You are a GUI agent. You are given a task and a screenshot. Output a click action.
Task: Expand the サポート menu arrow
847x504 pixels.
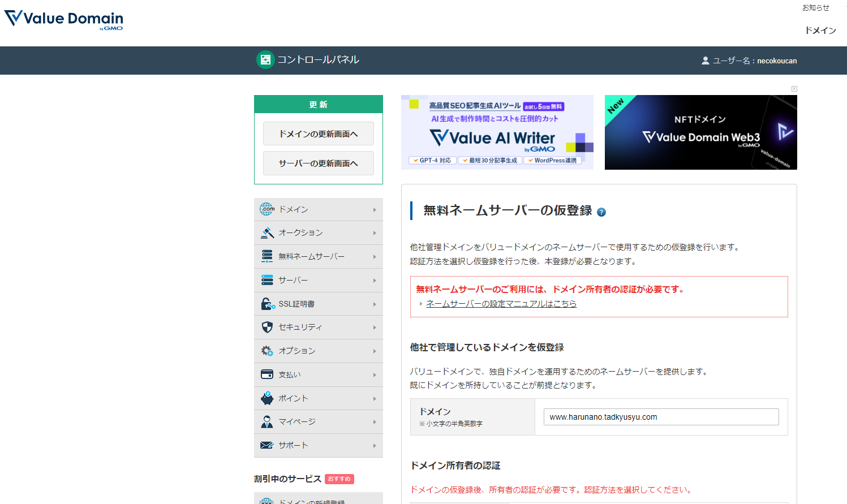(x=375, y=446)
